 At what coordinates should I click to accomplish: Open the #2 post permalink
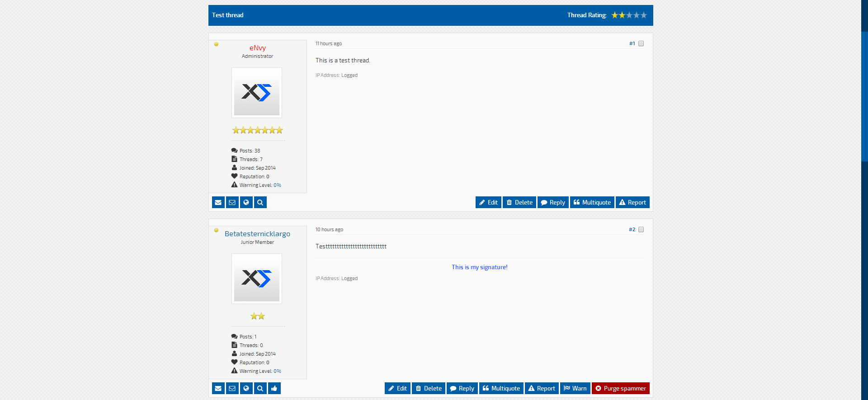point(632,230)
